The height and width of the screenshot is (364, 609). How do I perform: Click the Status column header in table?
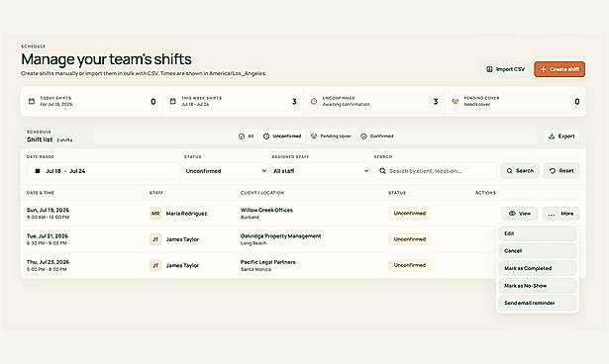click(397, 193)
